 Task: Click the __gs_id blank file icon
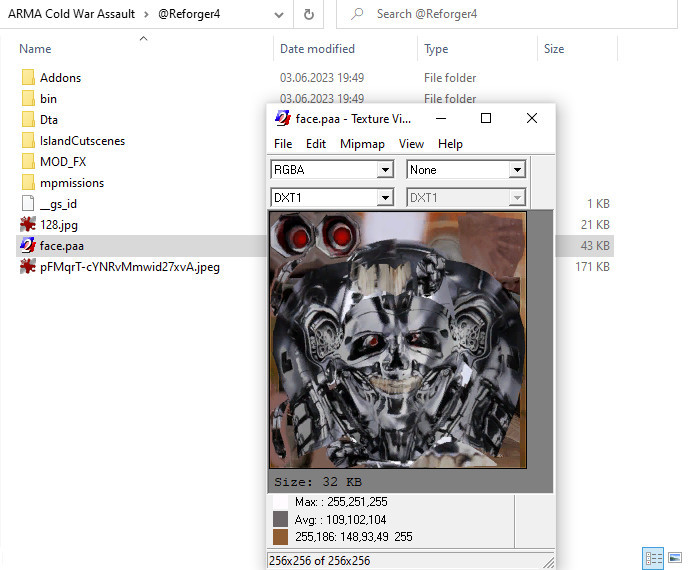coord(28,203)
